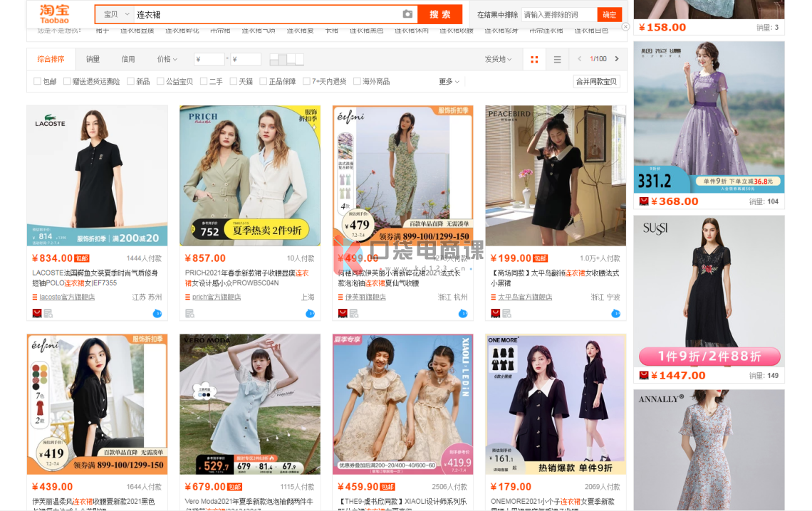Viewport: 812px width, 511px height.
Task: Open the purple tulle dress sidebar image
Action: point(709,117)
